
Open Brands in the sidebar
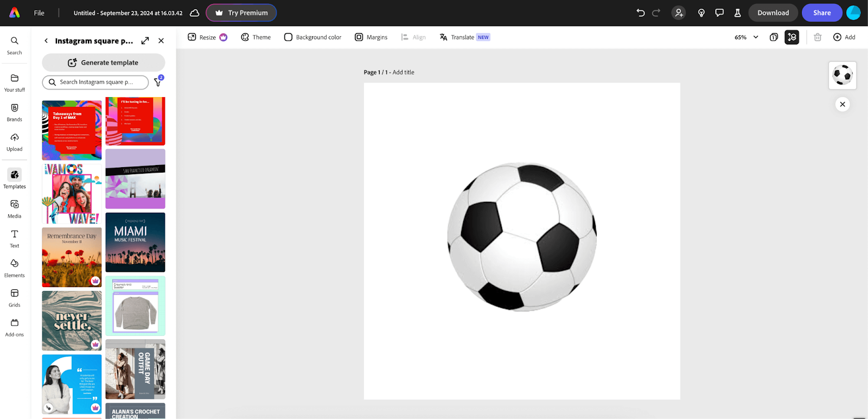pyautogui.click(x=15, y=113)
